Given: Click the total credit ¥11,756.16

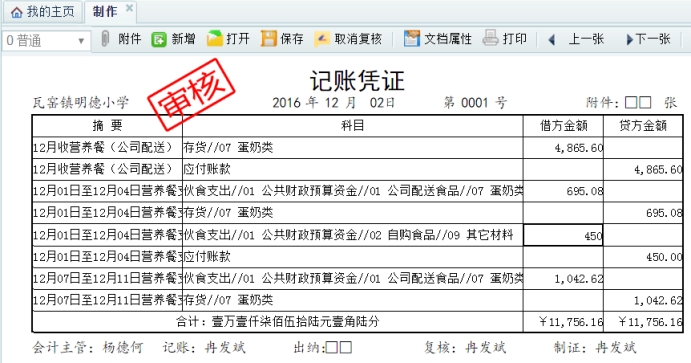Looking at the screenshot, I should (x=643, y=322).
